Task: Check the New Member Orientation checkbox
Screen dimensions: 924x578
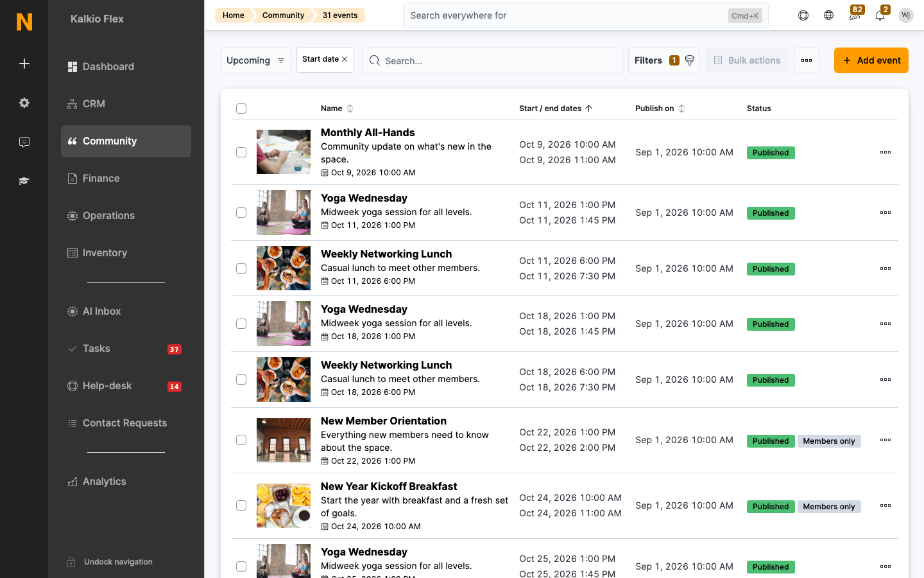Action: (241, 440)
